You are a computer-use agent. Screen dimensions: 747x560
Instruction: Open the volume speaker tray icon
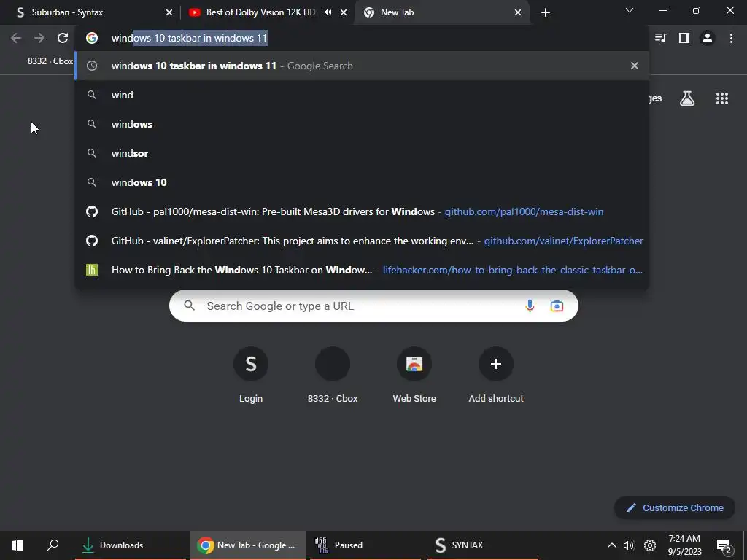click(x=629, y=545)
